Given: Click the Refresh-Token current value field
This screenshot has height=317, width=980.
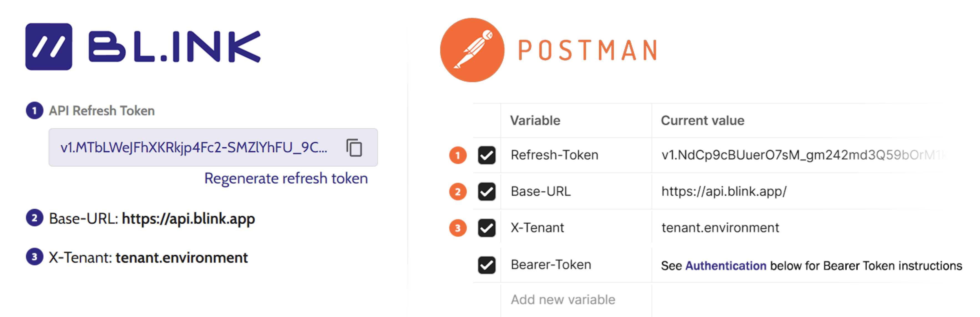Looking at the screenshot, I should coord(799,155).
